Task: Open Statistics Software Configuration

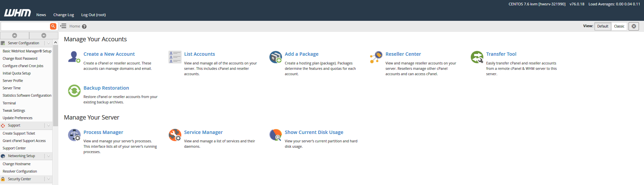Action: coord(27,95)
